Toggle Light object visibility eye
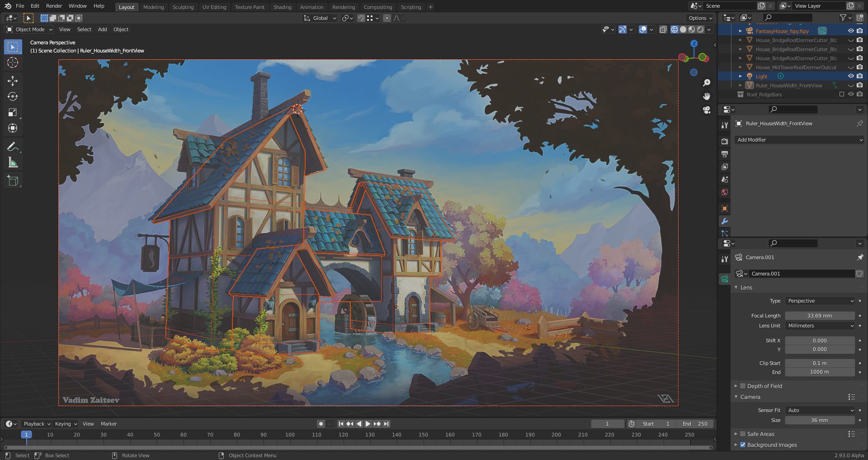 [851, 76]
